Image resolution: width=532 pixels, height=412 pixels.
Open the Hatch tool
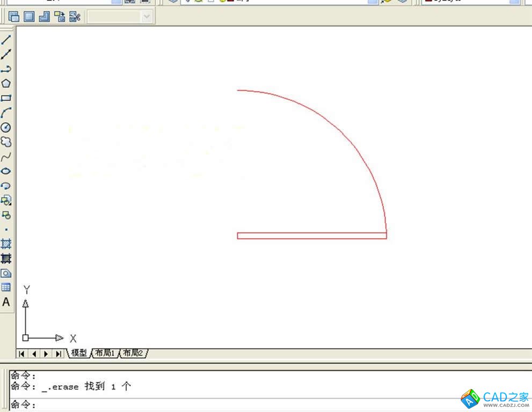6,244
